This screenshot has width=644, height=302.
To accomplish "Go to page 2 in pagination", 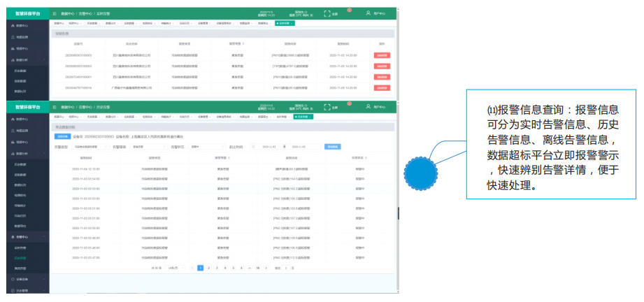I will click(208, 268).
